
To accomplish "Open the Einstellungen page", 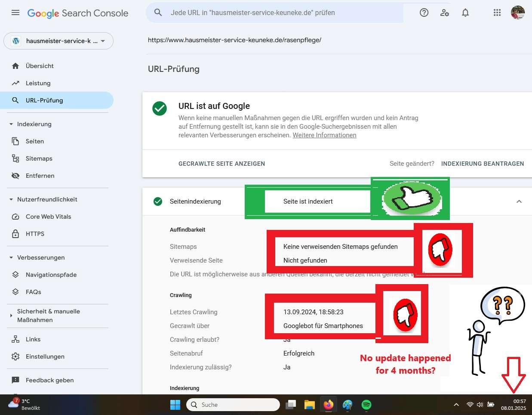I will (x=57, y=356).
